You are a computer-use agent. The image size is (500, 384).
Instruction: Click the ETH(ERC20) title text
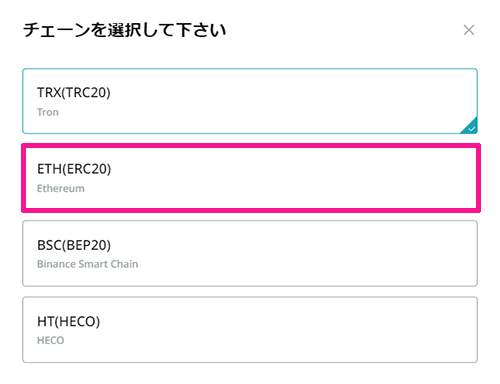pos(74,169)
